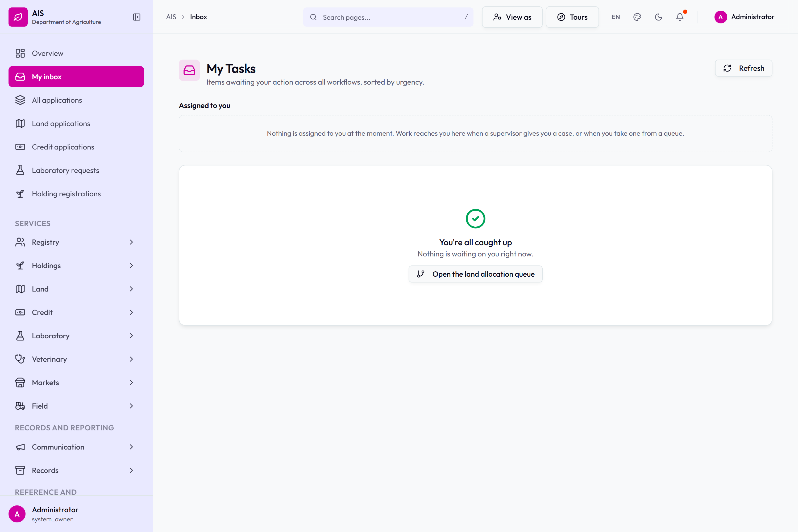Switch language using the EN toggle
798x532 pixels.
coord(616,17)
